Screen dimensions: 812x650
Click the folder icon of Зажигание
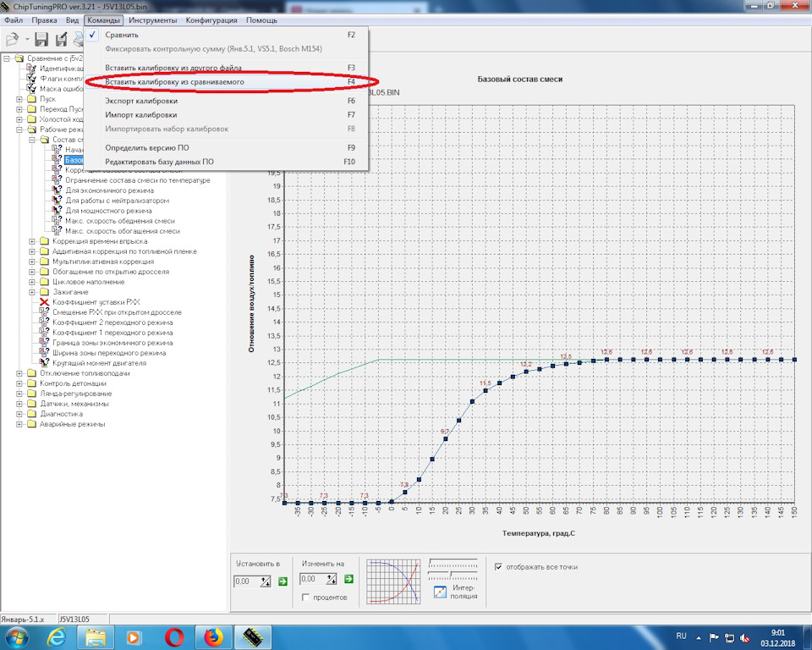(x=45, y=292)
